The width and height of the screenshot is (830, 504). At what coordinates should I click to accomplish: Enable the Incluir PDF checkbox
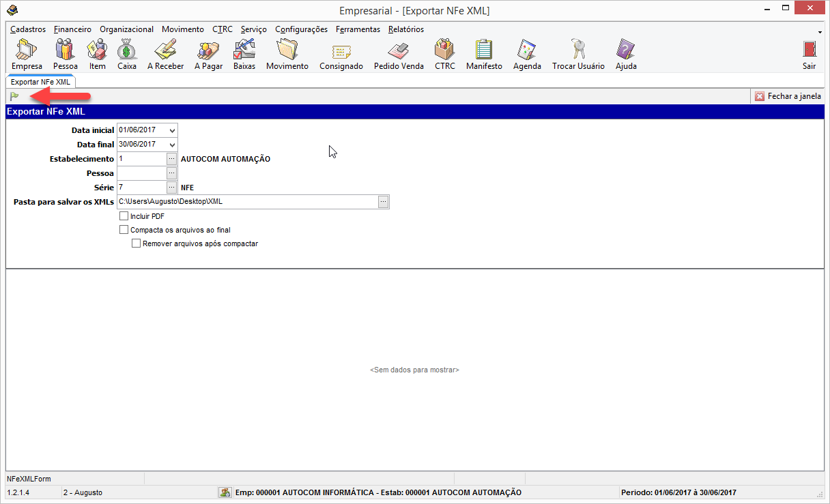tap(124, 216)
